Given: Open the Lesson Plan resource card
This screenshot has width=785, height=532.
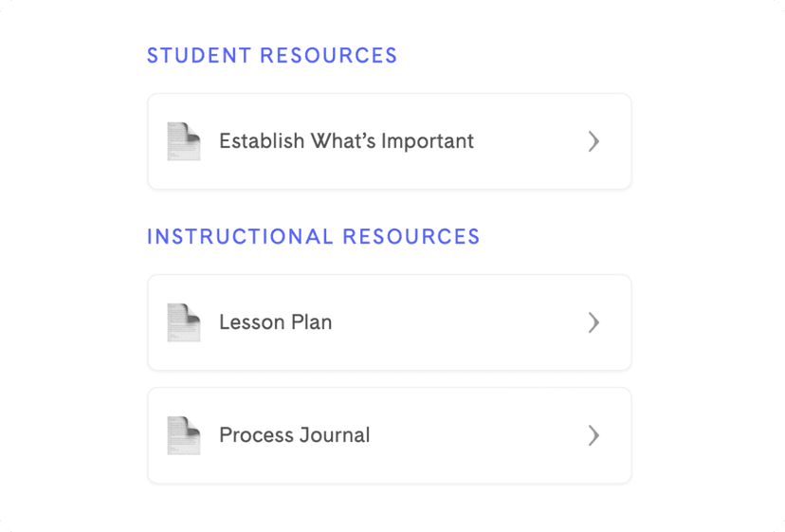Looking at the screenshot, I should 390,322.
